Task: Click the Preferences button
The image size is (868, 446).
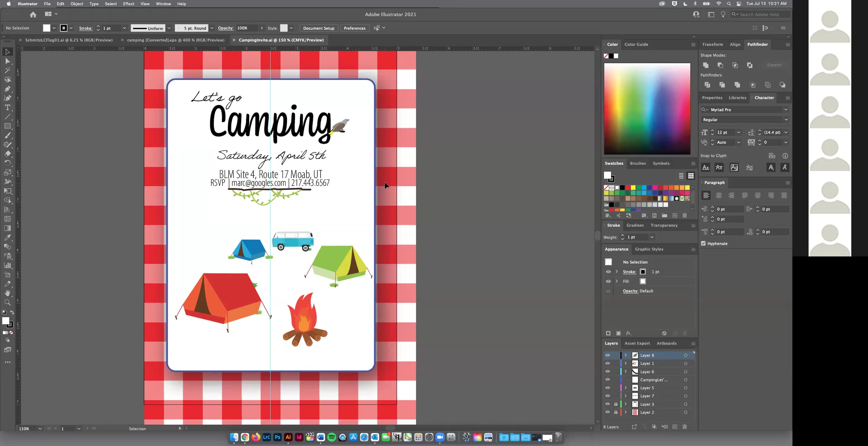Action: point(354,28)
